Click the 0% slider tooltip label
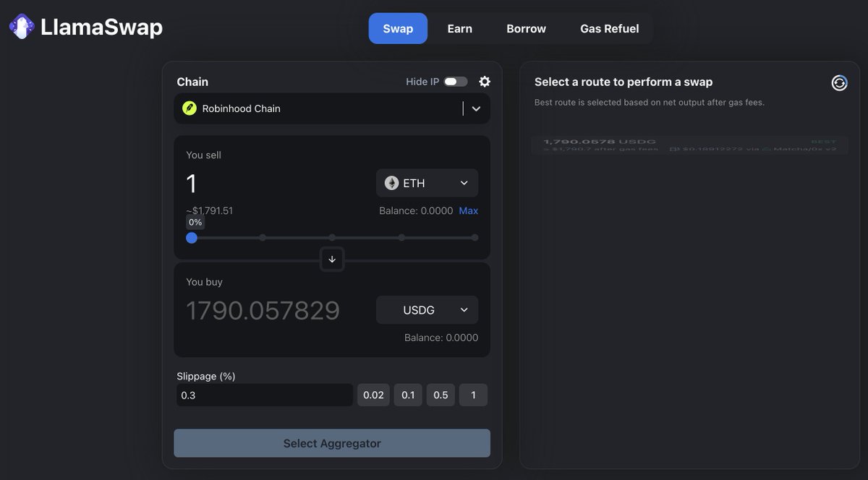The height and width of the screenshot is (480, 868). click(195, 222)
